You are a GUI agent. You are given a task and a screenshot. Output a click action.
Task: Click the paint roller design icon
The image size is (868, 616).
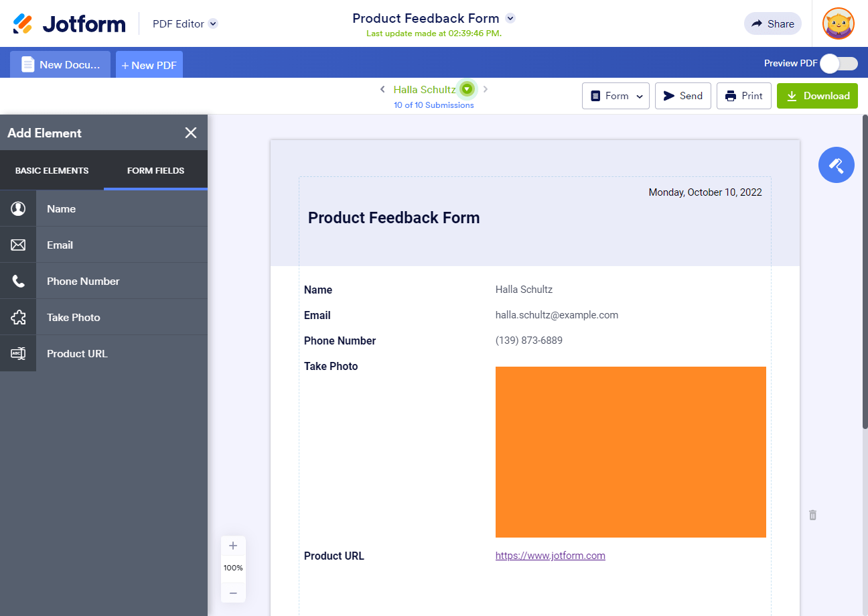pyautogui.click(x=836, y=165)
